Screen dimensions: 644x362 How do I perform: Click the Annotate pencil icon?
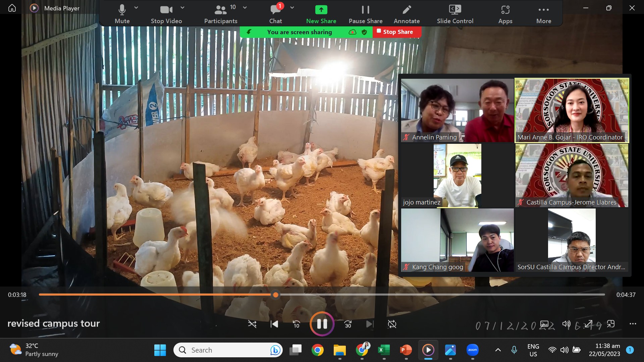point(407,10)
